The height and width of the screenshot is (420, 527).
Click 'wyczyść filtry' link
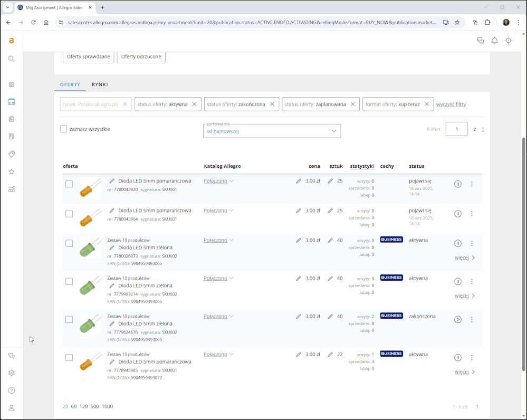(x=451, y=104)
